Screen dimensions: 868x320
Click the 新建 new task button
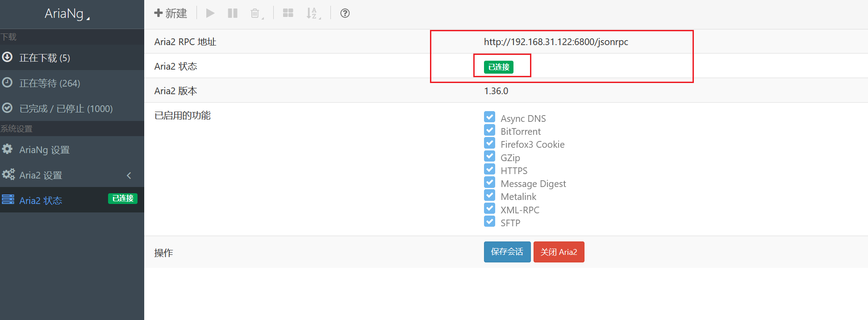(x=171, y=13)
